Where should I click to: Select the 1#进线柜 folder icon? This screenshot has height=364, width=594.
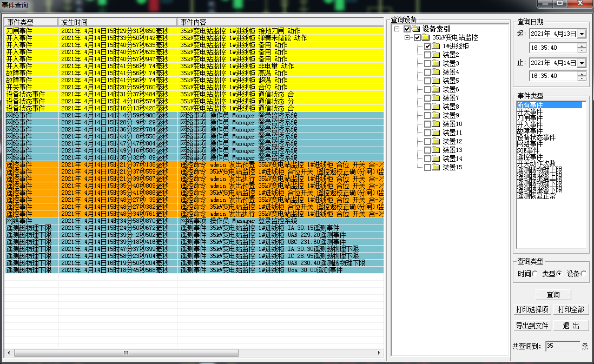pyautogui.click(x=435, y=46)
